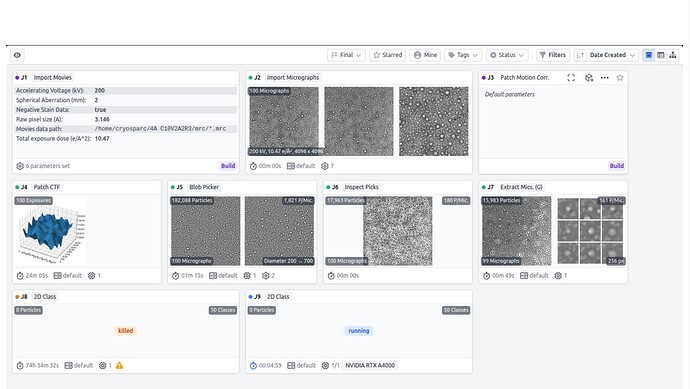Switch to card view layout icon
The width and height of the screenshot is (690, 389).
649,55
